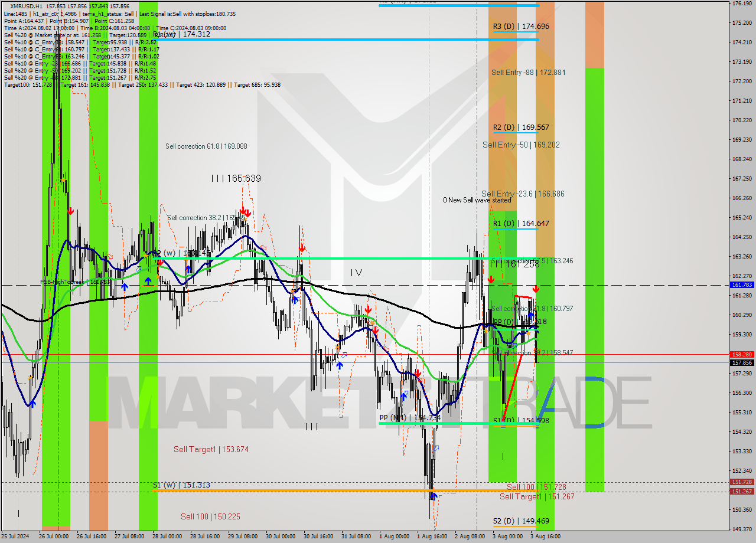Click the 'I I I 165.639' wave label
The height and width of the screenshot is (543, 756).
[x=236, y=178]
